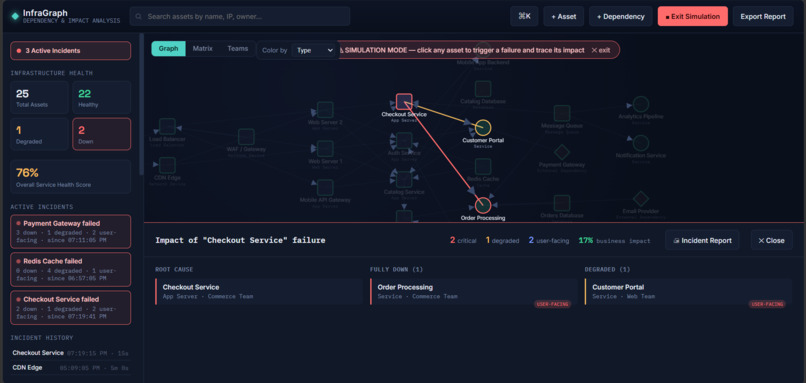This screenshot has width=806, height=383.
Task: Open the Incident Report
Action: [702, 240]
